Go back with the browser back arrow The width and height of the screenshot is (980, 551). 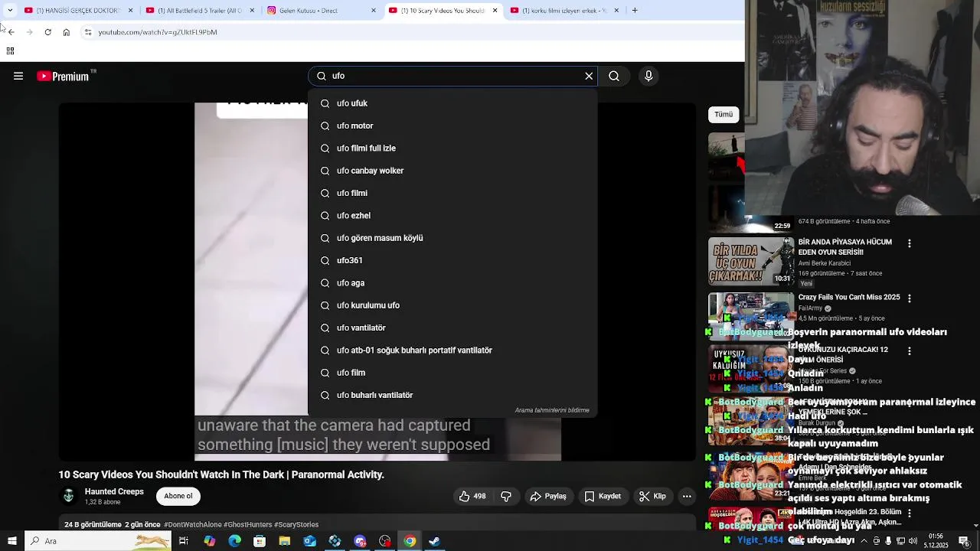point(11,32)
